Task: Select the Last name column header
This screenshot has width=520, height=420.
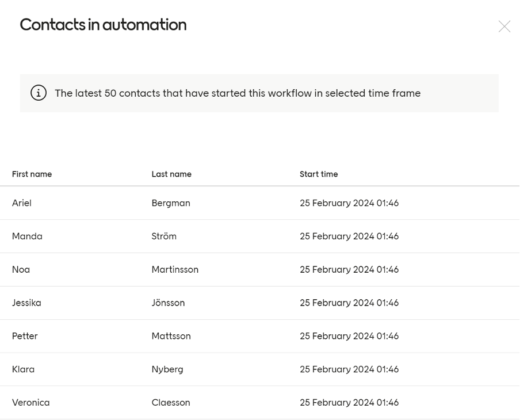Action: (x=171, y=174)
